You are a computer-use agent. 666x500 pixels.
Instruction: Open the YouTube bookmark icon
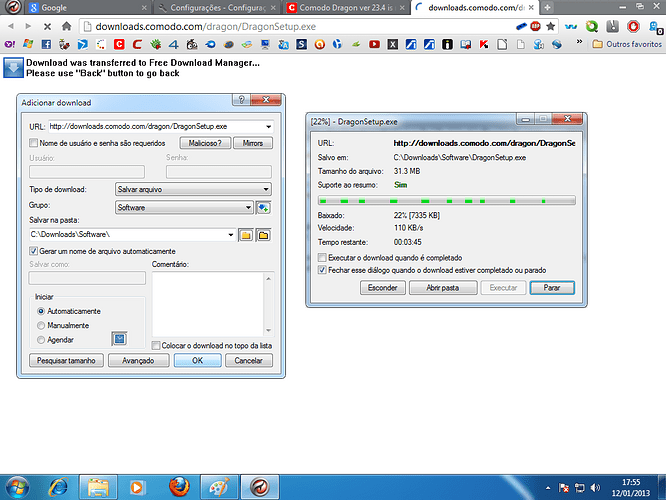pos(374,44)
